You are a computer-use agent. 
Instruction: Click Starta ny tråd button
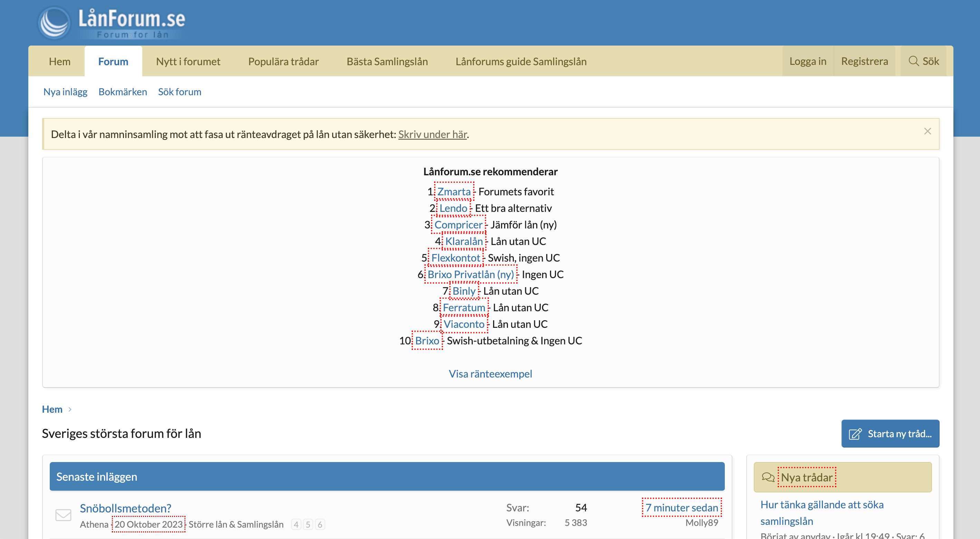(890, 433)
